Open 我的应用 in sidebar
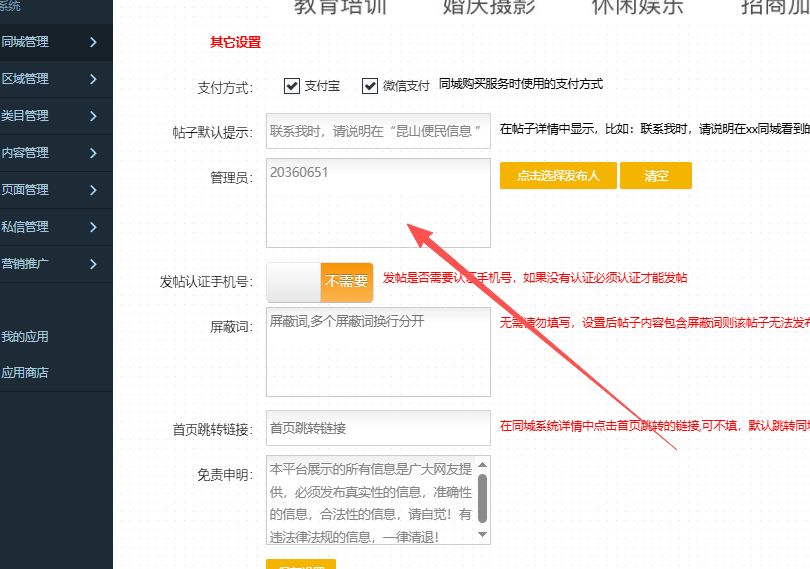This screenshot has height=569, width=810. (25, 337)
